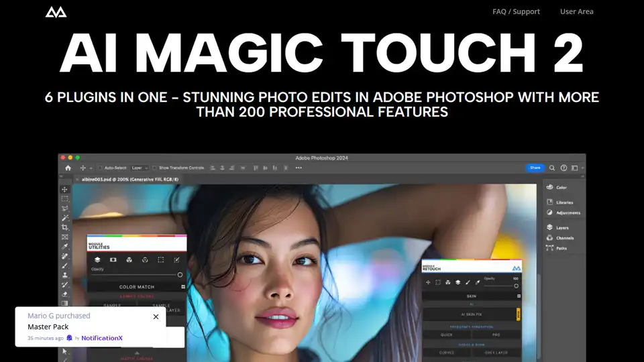The height and width of the screenshot is (362, 644).
Task: Select the Rectangular Marquee tool
Action: [65, 199]
